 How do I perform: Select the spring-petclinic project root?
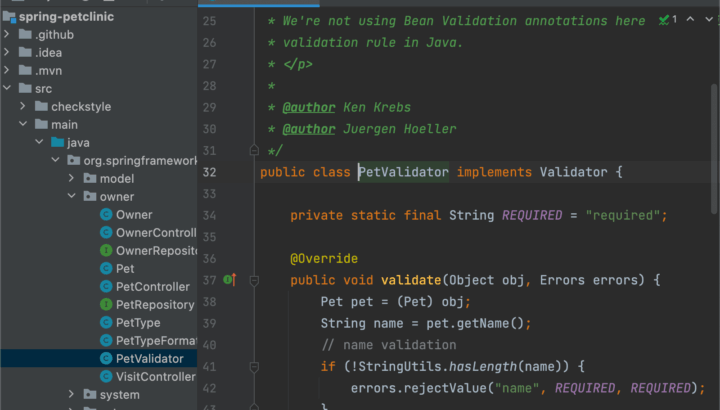point(66,17)
